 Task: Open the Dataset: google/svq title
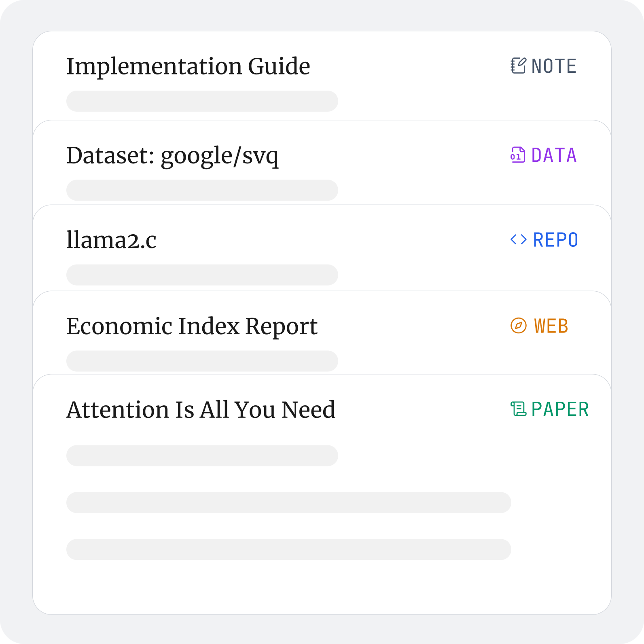(x=172, y=156)
